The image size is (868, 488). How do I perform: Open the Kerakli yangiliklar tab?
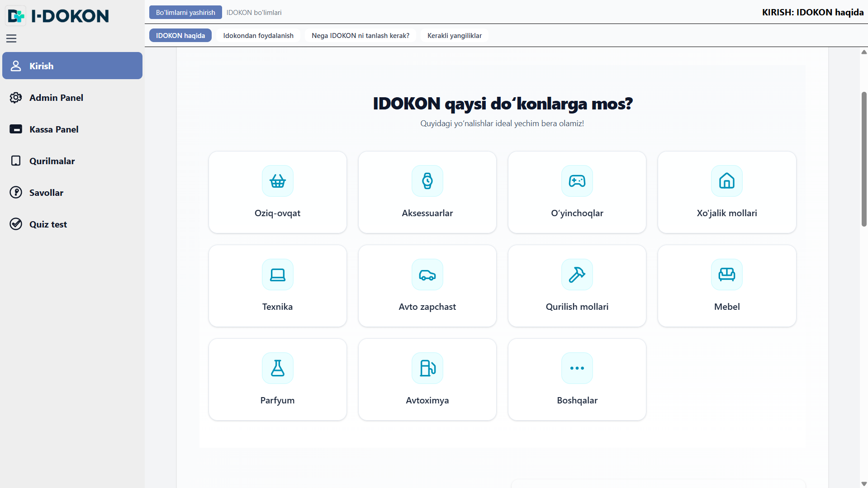[454, 36]
